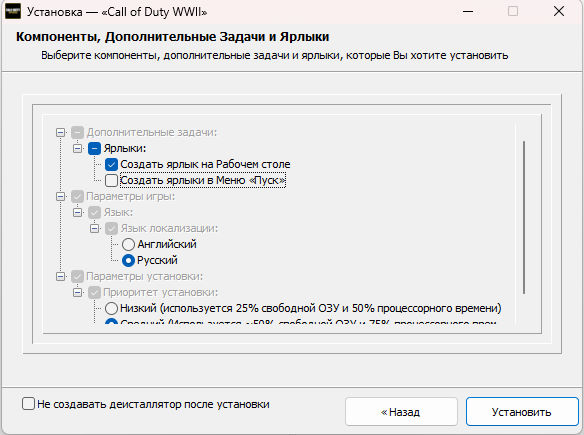Minimize the installer window
The width and height of the screenshot is (584, 435).
(468, 12)
